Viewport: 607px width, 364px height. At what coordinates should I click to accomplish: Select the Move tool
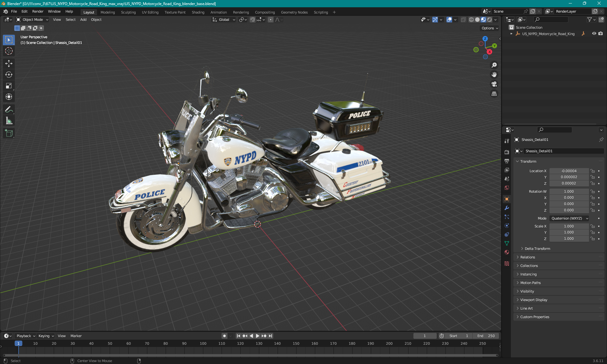click(x=9, y=64)
